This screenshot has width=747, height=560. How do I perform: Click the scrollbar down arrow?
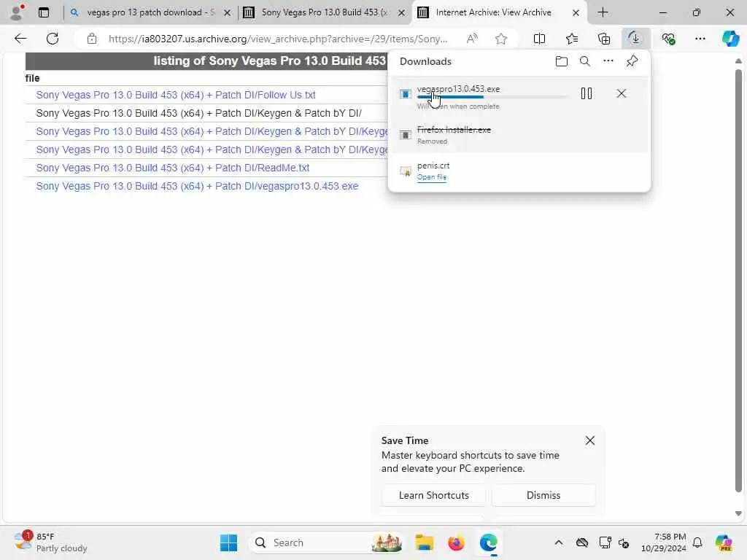[x=738, y=513]
